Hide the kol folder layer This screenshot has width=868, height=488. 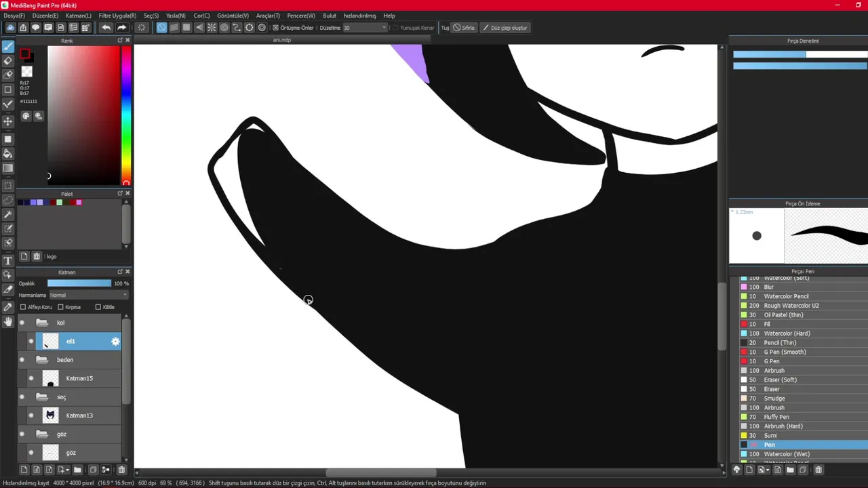[22, 323]
